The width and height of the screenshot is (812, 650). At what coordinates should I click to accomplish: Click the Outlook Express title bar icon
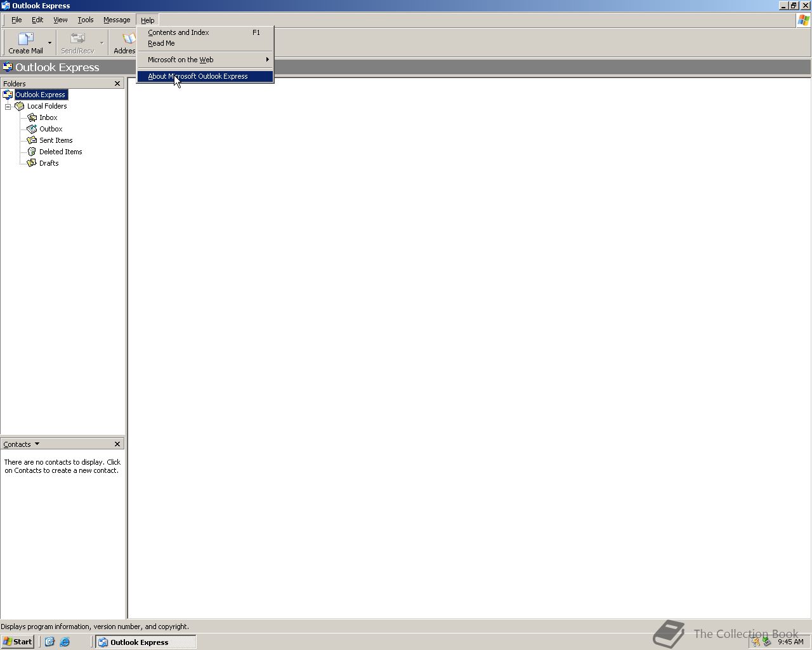point(6,6)
